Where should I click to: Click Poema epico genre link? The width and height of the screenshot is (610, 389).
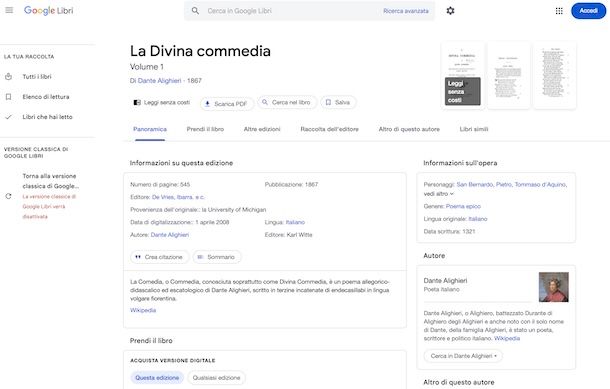tap(463, 206)
